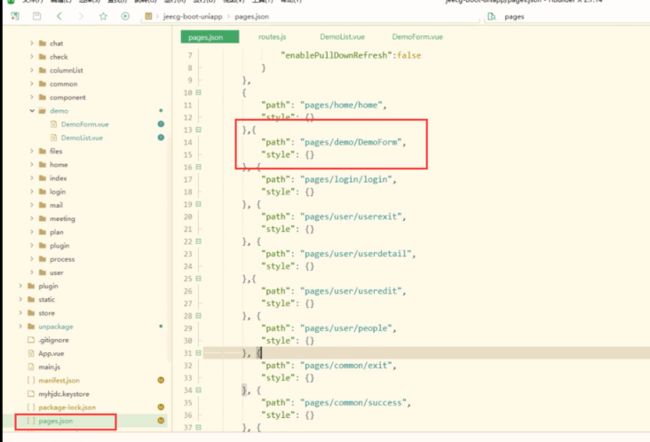Toggle code fold marker on line 16
The image size is (650, 442).
tap(199, 167)
